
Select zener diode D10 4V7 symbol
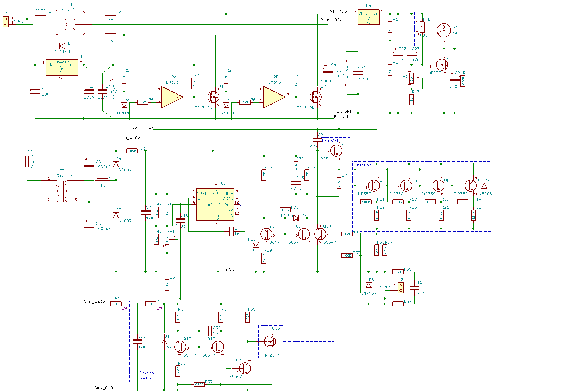[x=164, y=341]
